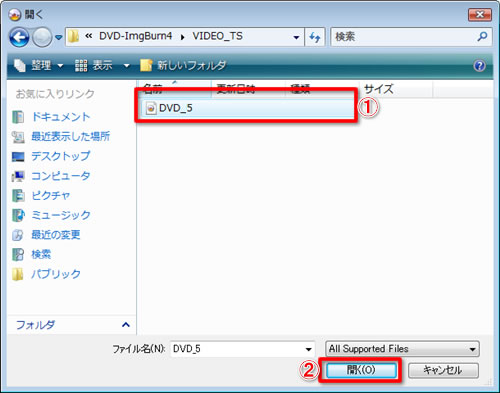Image resolution: width=500 pixels, height=393 pixels.
Task: Click 新しいフォルダ to create a folder
Action: (183, 65)
